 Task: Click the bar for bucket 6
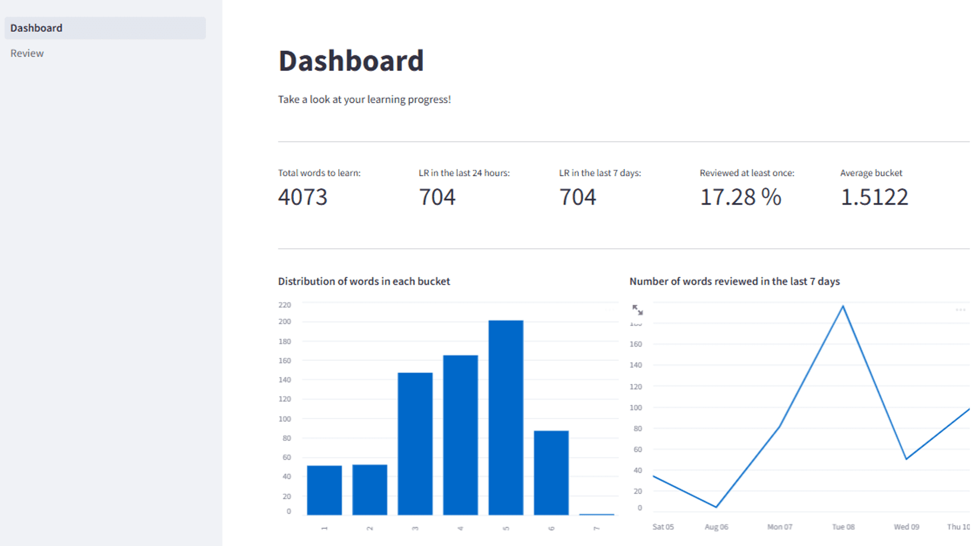click(x=551, y=473)
